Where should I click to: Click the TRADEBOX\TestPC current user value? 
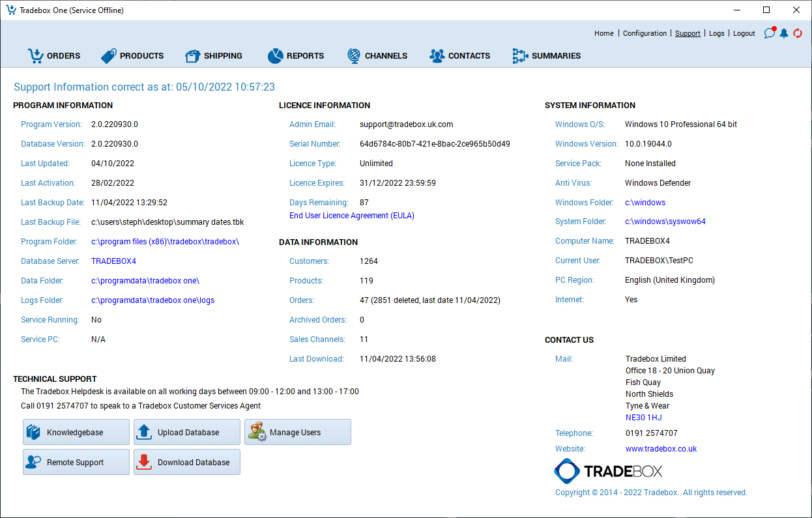[x=659, y=261]
